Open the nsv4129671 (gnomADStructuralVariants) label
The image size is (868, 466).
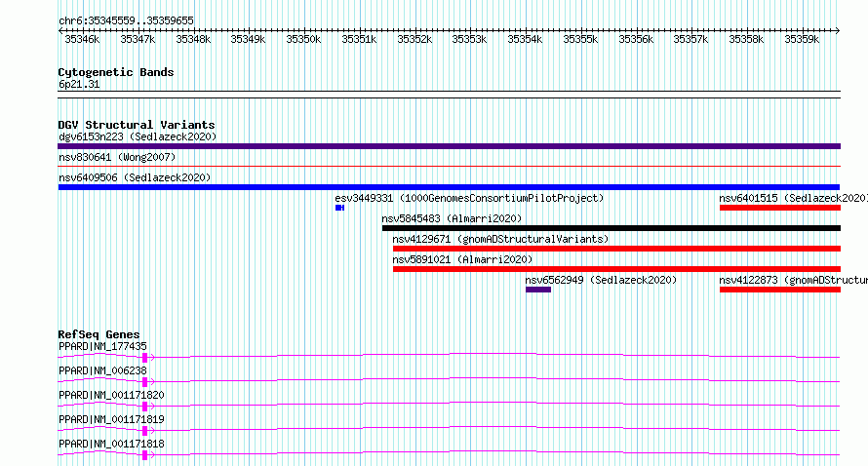coord(500,239)
